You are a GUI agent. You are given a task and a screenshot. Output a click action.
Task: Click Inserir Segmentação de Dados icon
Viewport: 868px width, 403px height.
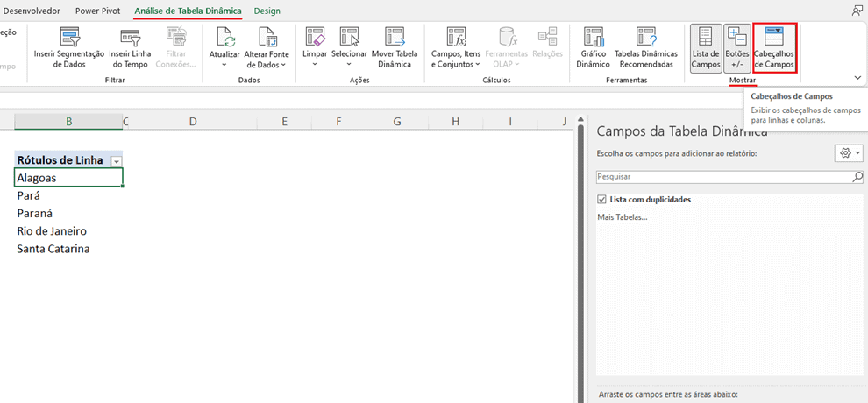coord(69,37)
